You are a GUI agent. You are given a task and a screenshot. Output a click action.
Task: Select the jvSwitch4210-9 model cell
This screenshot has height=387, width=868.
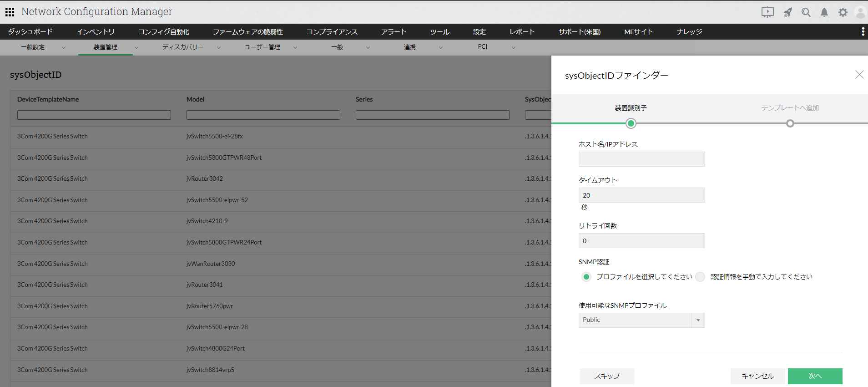[207, 221]
